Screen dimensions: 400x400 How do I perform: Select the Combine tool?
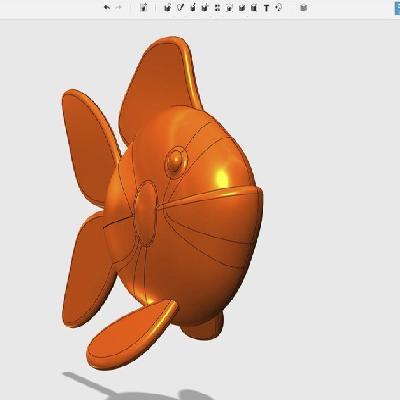coord(242,7)
